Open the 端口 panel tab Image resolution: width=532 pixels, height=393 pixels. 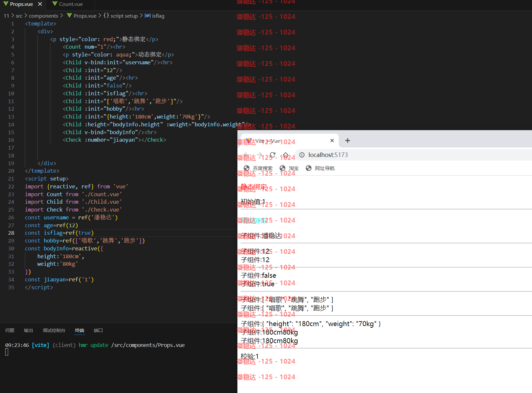point(98,330)
